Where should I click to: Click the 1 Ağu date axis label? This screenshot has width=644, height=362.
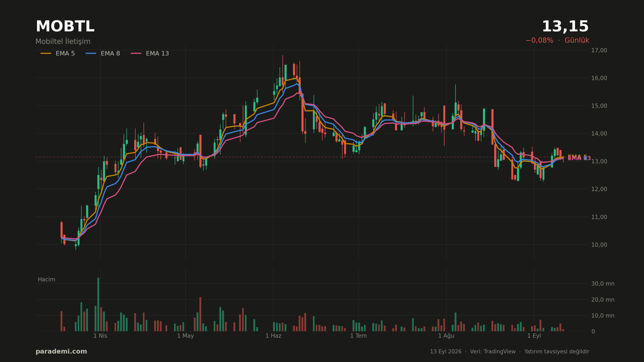[x=446, y=336]
